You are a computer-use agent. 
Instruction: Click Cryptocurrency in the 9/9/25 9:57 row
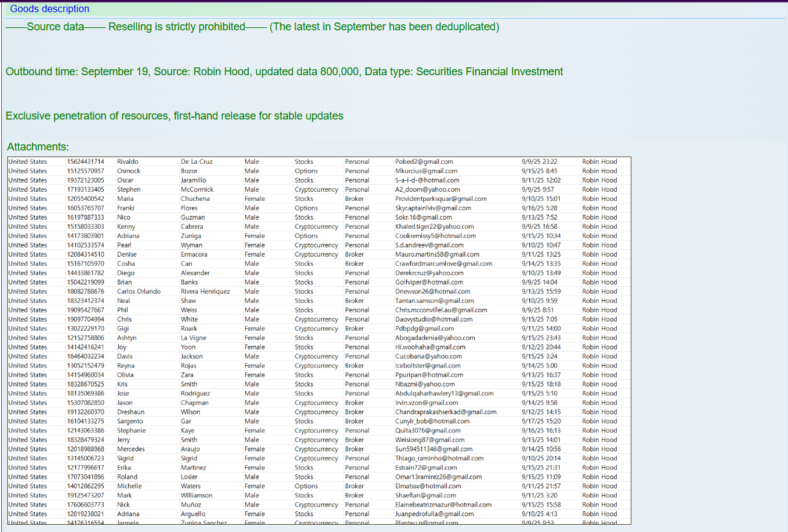point(316,190)
